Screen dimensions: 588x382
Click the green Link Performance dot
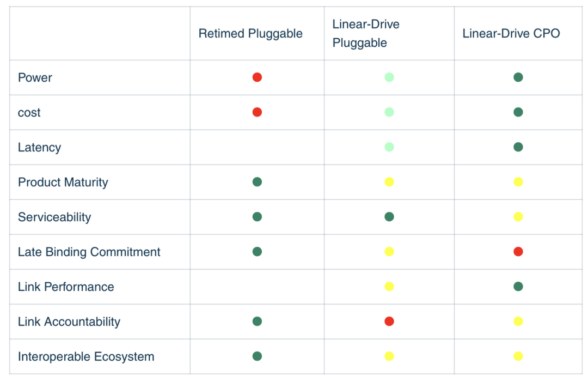[x=518, y=287]
